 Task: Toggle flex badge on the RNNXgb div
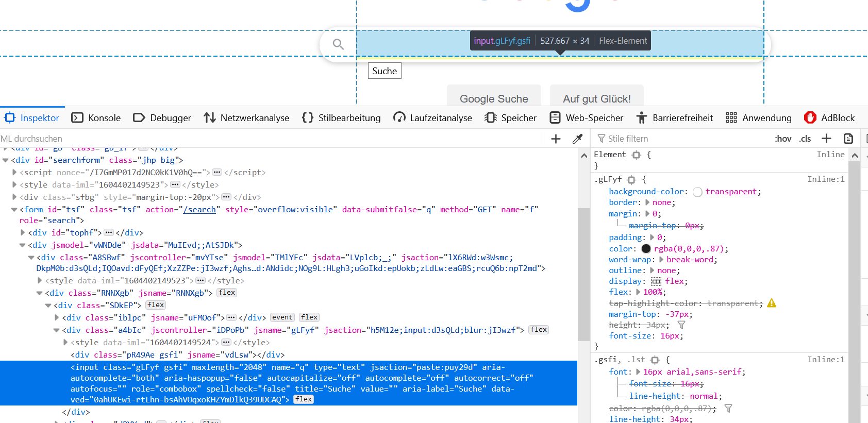point(227,293)
